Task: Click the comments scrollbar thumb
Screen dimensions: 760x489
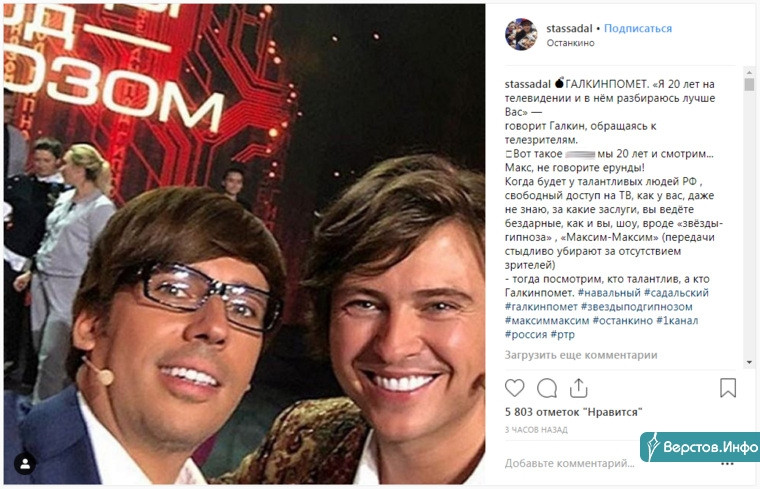Action: click(749, 85)
